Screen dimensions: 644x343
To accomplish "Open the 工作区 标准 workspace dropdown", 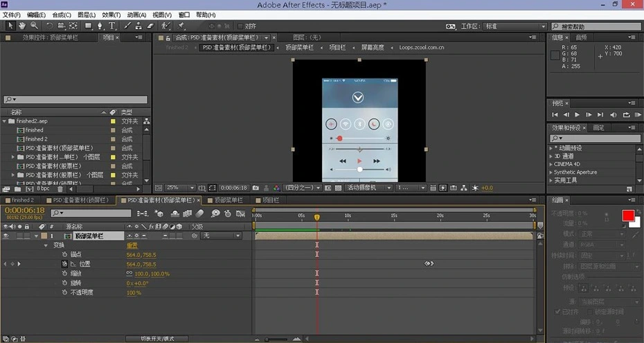I will [515, 26].
